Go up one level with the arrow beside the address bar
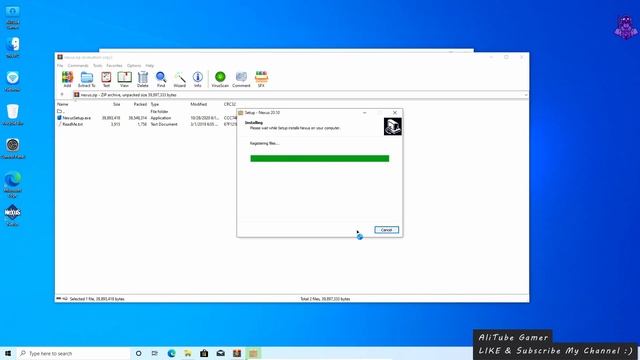The height and width of the screenshot is (360, 640). [62, 94]
